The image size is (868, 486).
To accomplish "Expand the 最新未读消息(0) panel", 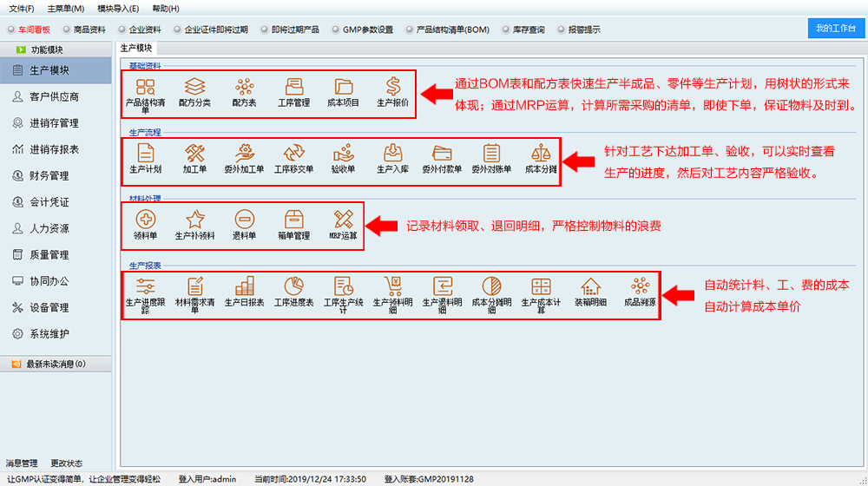I will (x=56, y=364).
